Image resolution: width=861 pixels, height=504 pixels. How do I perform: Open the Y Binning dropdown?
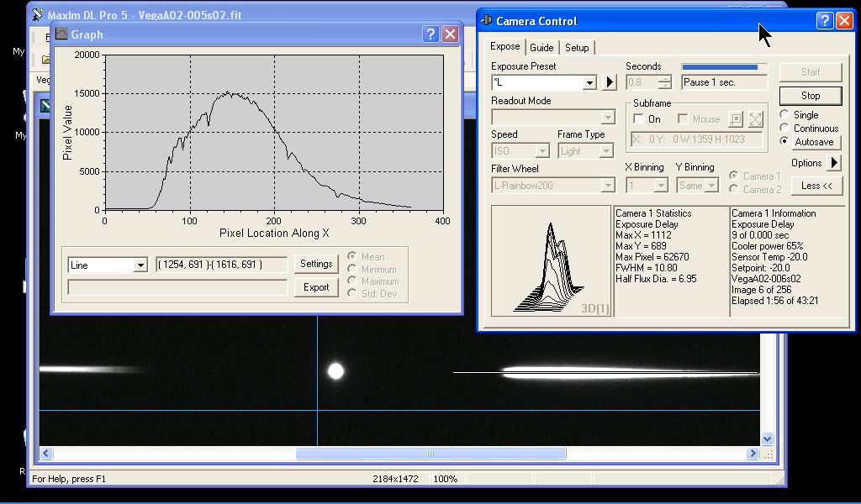coord(711,186)
